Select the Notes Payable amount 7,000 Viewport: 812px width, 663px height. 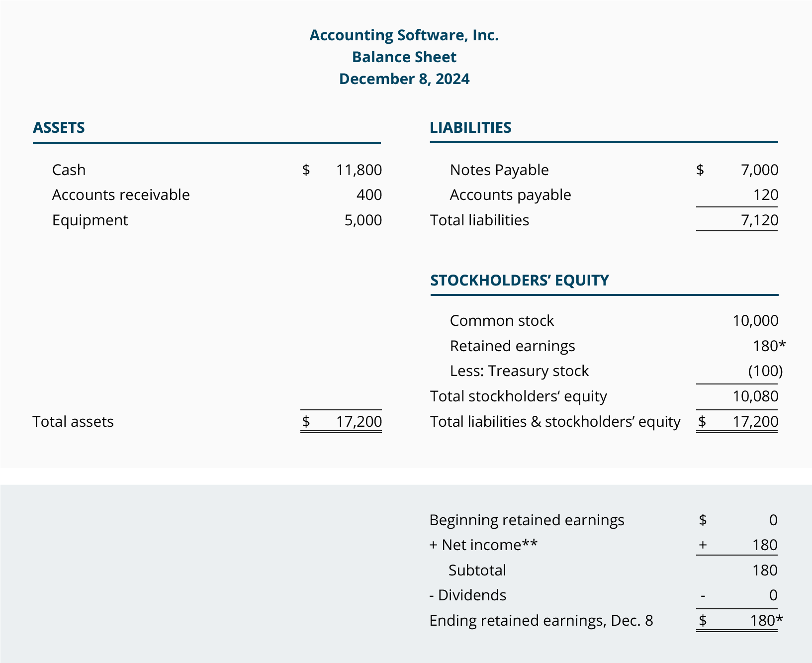point(759,170)
